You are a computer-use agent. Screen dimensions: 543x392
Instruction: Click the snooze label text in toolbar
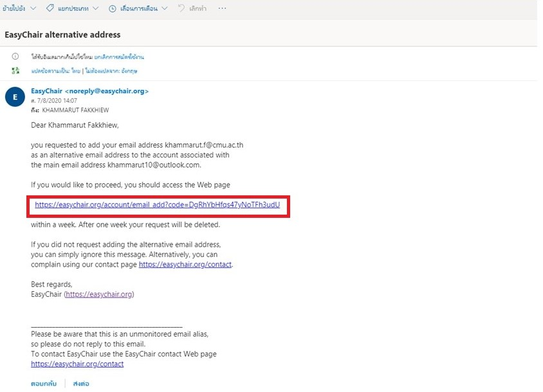click(139, 8)
